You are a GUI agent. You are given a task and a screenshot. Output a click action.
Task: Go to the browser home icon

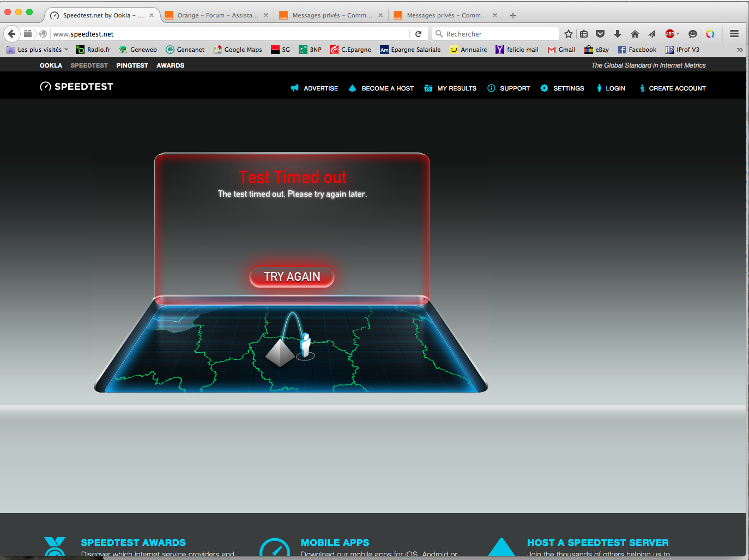click(x=635, y=34)
